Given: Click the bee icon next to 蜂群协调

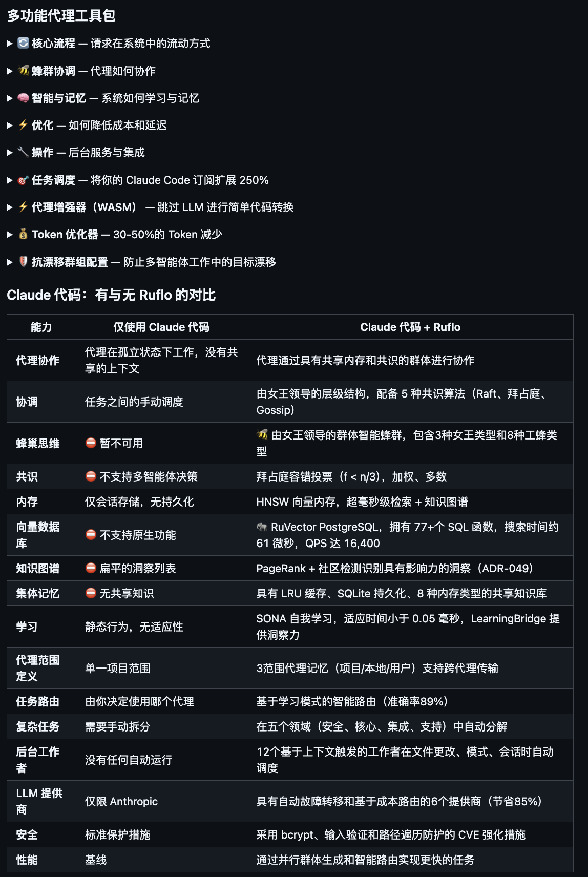Looking at the screenshot, I should pos(24,71).
